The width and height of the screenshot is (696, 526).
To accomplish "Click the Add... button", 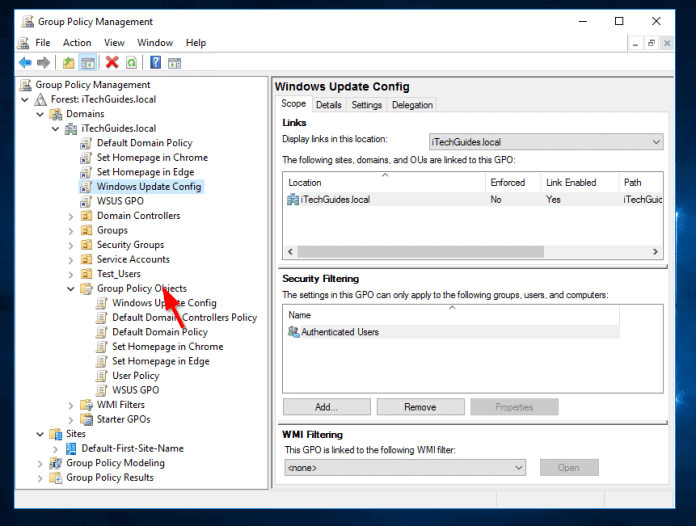I will (327, 407).
